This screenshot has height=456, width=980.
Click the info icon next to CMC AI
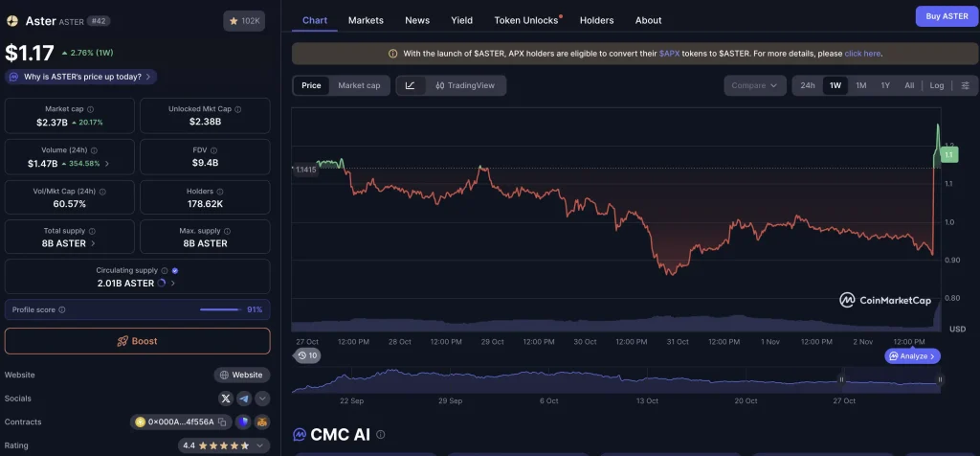(x=380, y=434)
